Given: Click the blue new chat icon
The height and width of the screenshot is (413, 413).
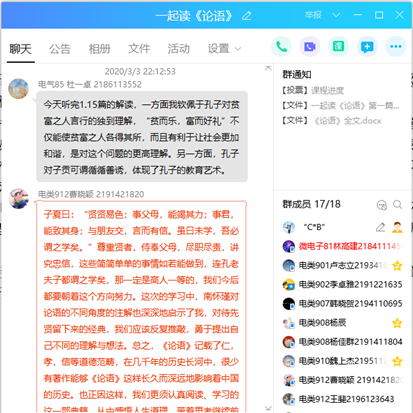Looking at the screenshot, I should point(367,47).
